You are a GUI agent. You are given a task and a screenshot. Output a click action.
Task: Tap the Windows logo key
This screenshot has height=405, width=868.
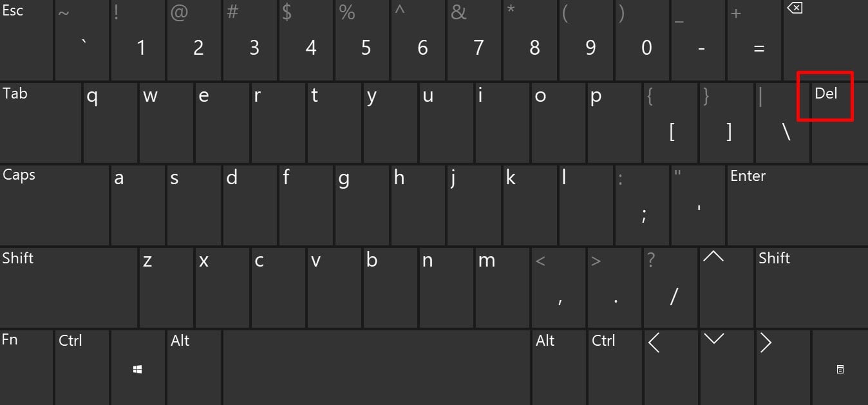click(x=138, y=369)
